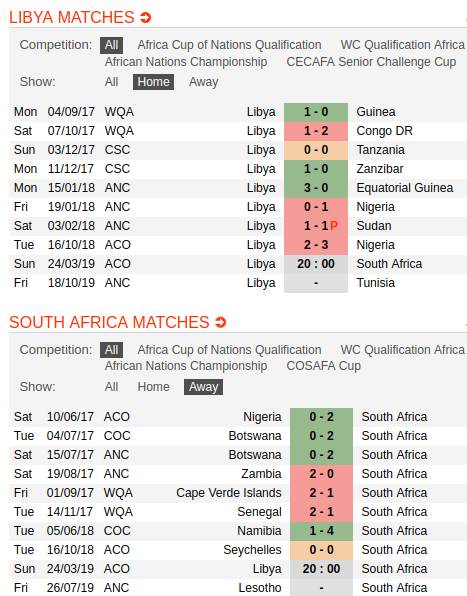Open the Seychelles 0 - 0 draw result
The image size is (467, 596).
321,550
